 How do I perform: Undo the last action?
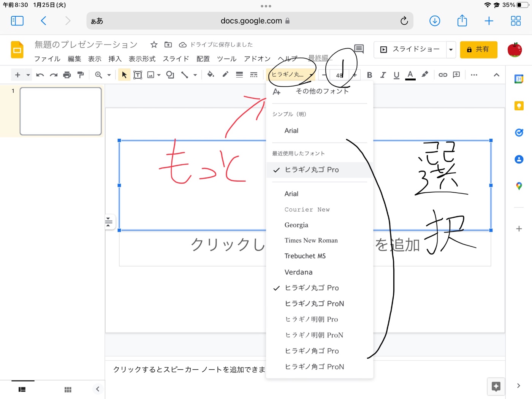click(40, 75)
